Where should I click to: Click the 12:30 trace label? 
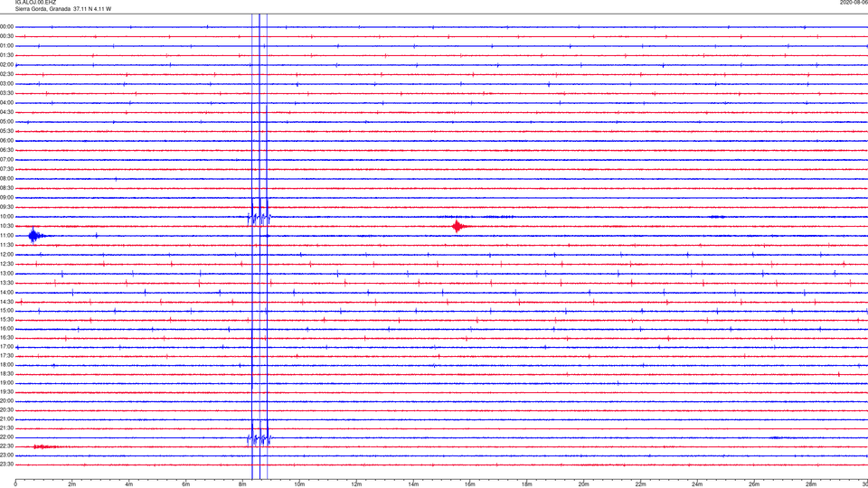pyautogui.click(x=6, y=264)
